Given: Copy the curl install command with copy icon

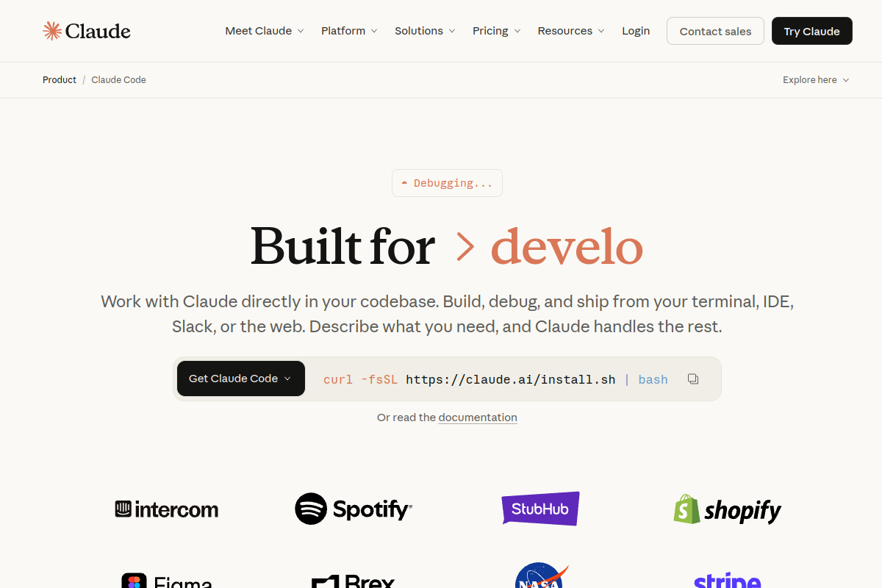Looking at the screenshot, I should [x=693, y=379].
